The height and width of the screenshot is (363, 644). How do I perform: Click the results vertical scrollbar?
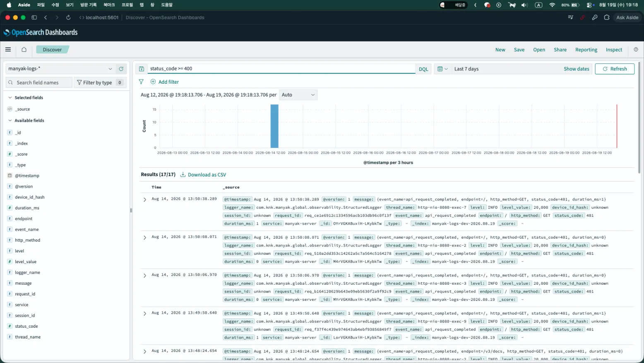click(639, 118)
